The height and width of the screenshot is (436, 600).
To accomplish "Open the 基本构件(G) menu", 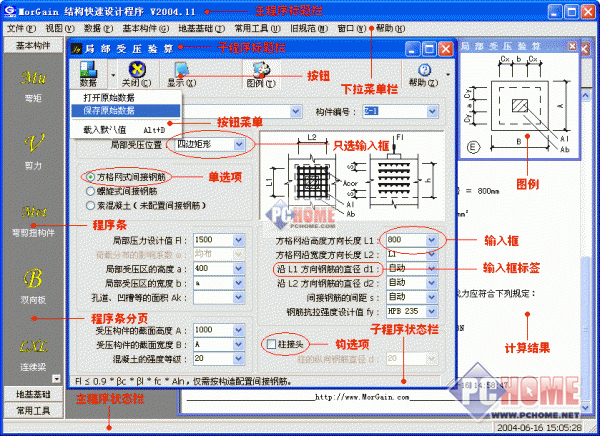I will click(x=146, y=28).
